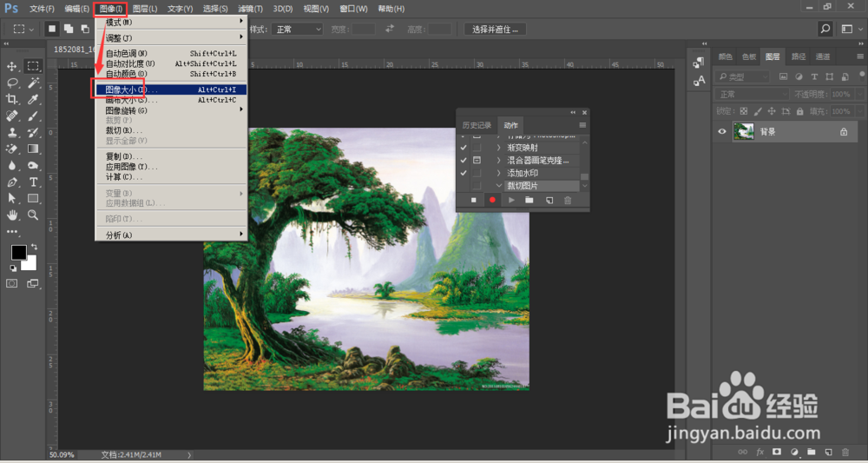Select the Horizontal Type tool in toolbox

coord(33,182)
